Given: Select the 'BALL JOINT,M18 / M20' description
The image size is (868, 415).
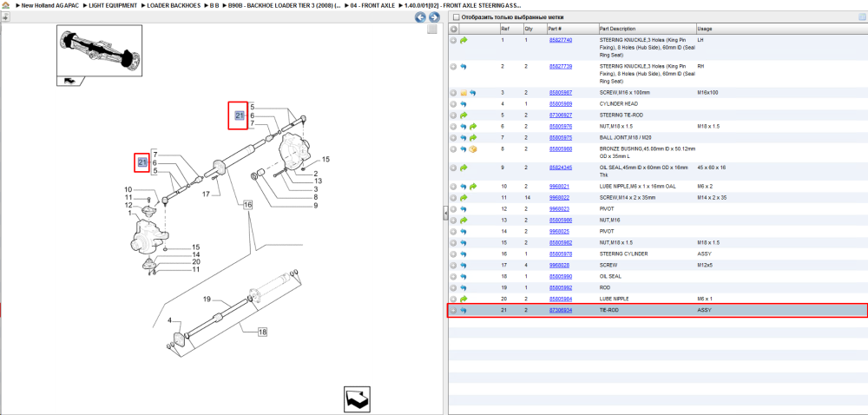Looking at the screenshot, I should click(626, 137).
